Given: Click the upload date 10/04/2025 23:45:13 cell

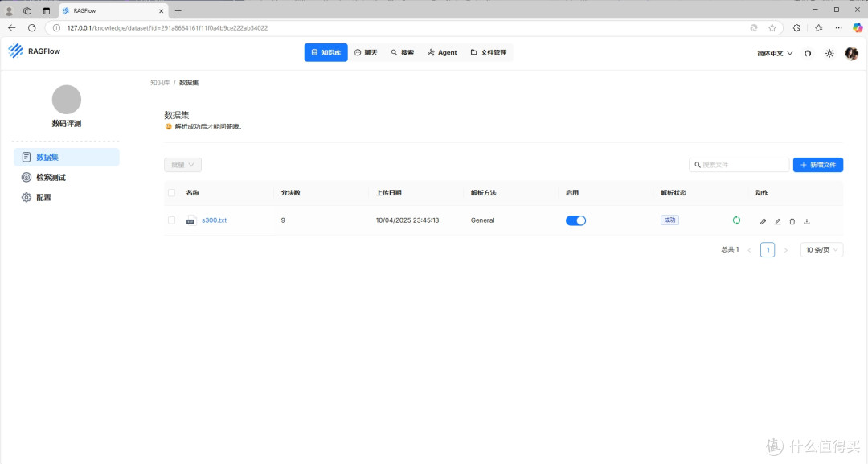Looking at the screenshot, I should tap(407, 220).
